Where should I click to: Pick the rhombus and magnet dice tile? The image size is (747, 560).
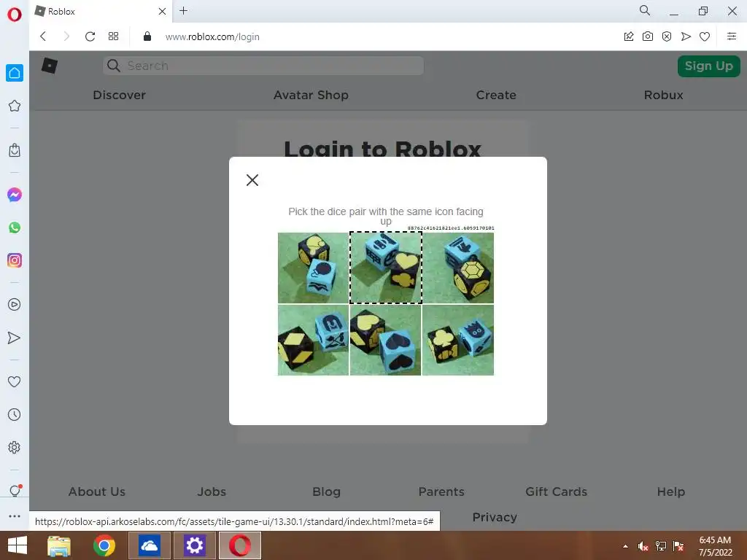click(x=314, y=340)
